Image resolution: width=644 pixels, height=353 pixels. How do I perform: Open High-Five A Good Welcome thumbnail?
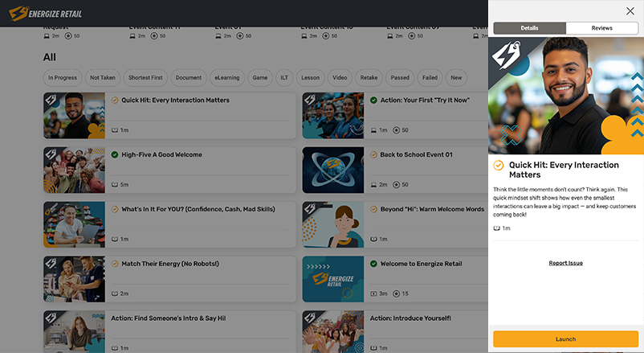pyautogui.click(x=75, y=170)
